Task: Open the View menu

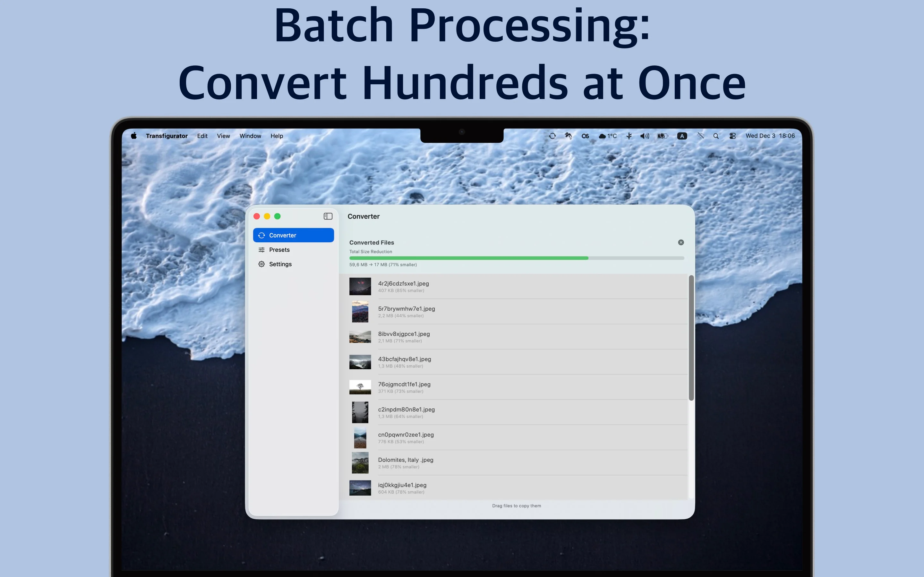Action: point(223,136)
